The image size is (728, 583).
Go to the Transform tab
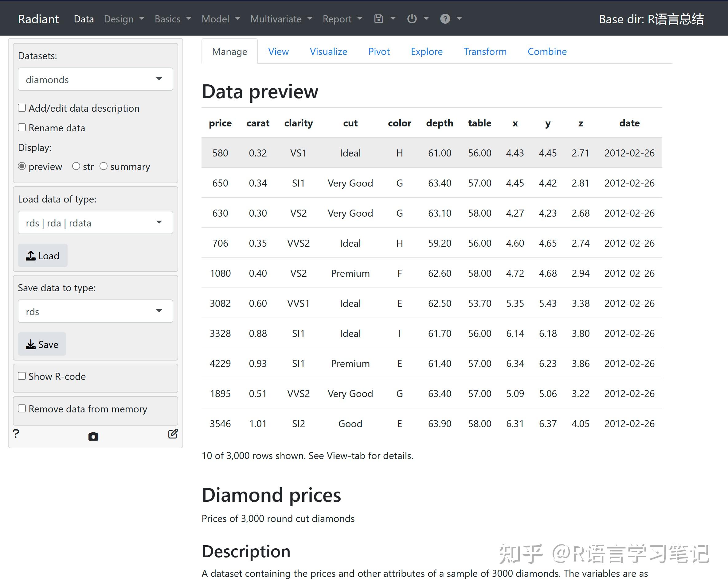coord(484,52)
